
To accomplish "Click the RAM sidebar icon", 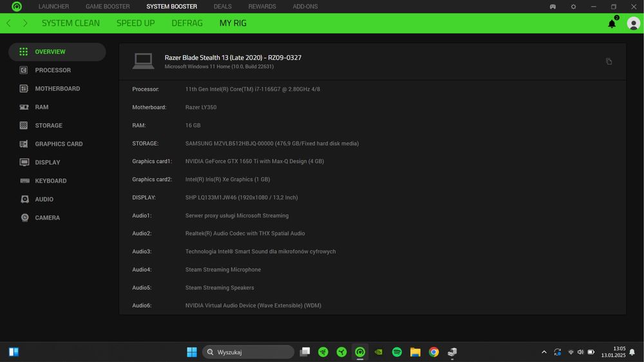I will 24,107.
